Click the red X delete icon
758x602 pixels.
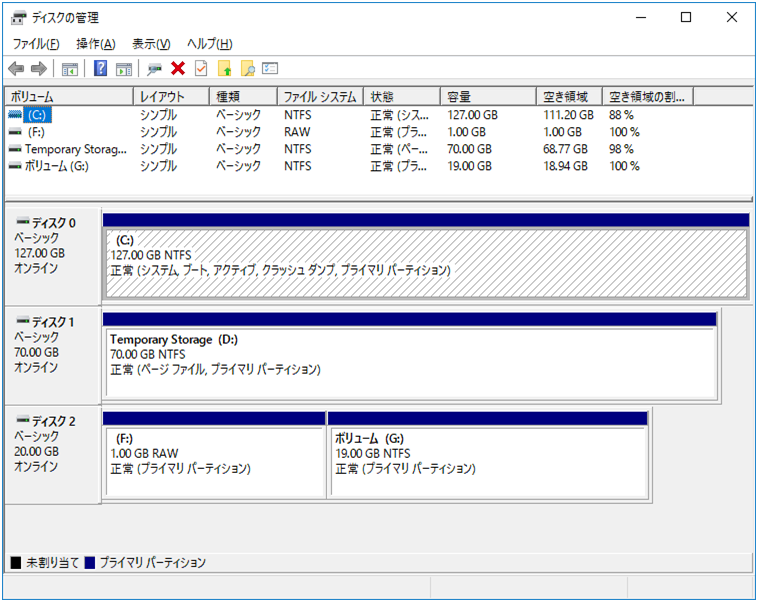click(x=178, y=69)
